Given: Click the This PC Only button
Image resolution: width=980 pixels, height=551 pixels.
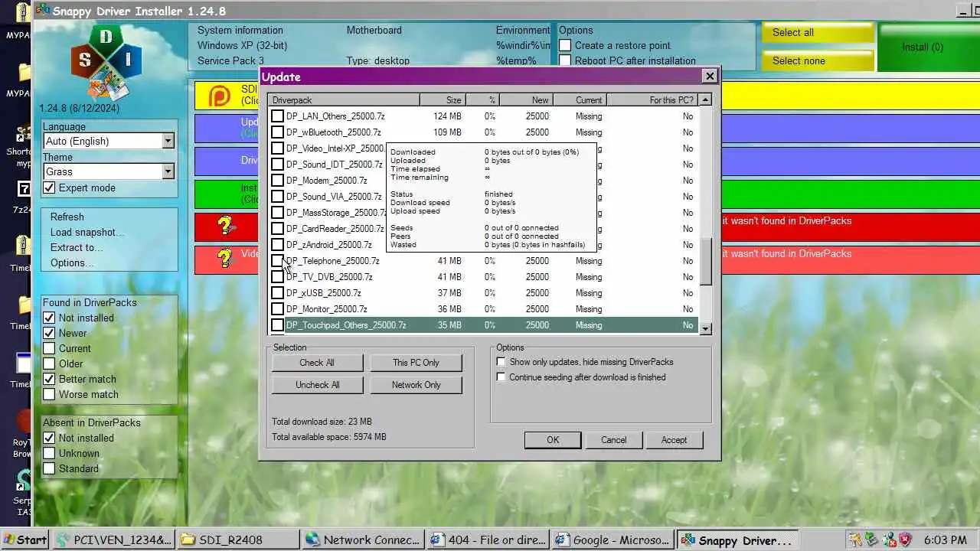Looking at the screenshot, I should coord(416,363).
